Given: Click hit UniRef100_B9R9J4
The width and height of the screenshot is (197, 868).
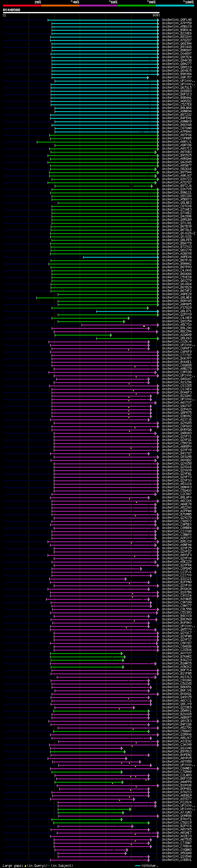Looking at the screenshot, I should click(177, 30).
